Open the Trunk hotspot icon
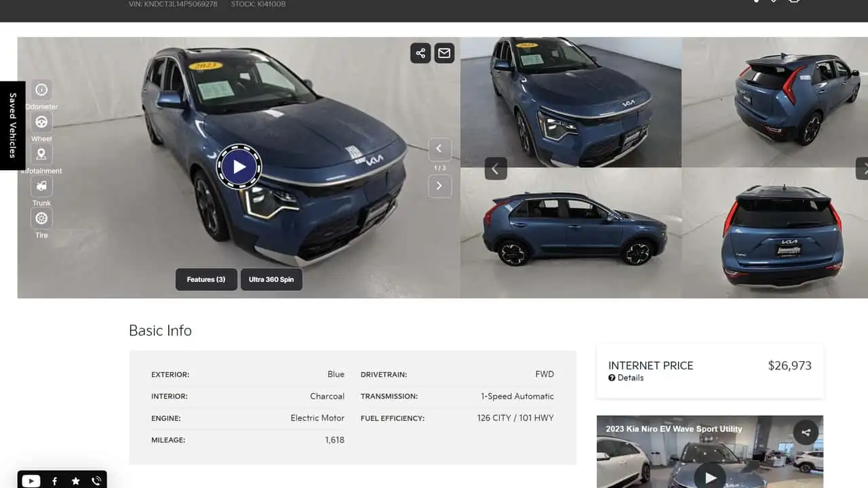 tap(41, 186)
